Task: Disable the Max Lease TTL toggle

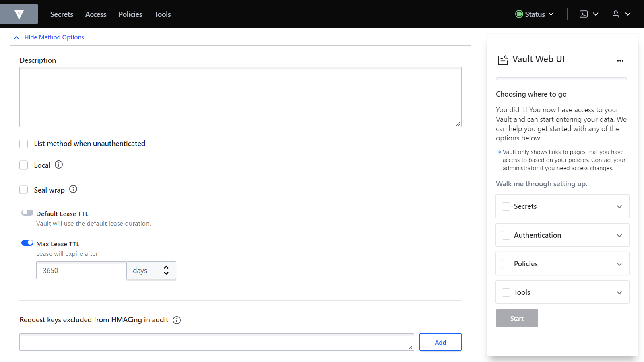Action: [27, 243]
